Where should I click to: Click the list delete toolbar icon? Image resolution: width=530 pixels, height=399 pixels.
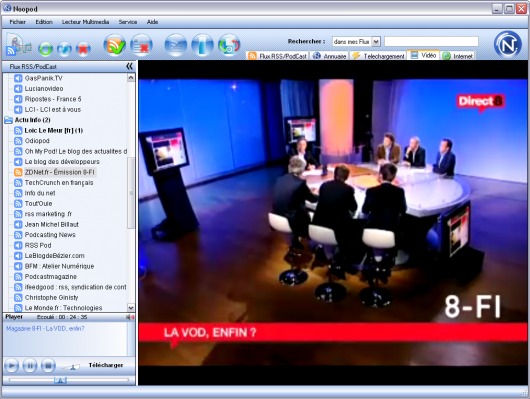click(x=141, y=45)
